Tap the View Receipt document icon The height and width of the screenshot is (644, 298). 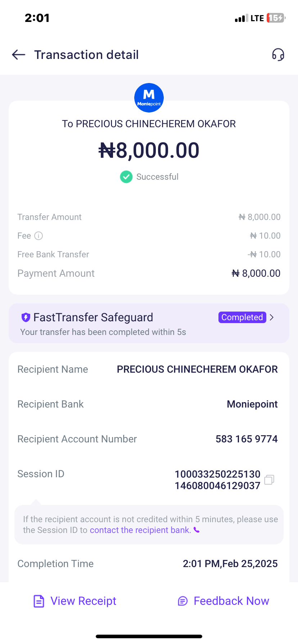39,601
